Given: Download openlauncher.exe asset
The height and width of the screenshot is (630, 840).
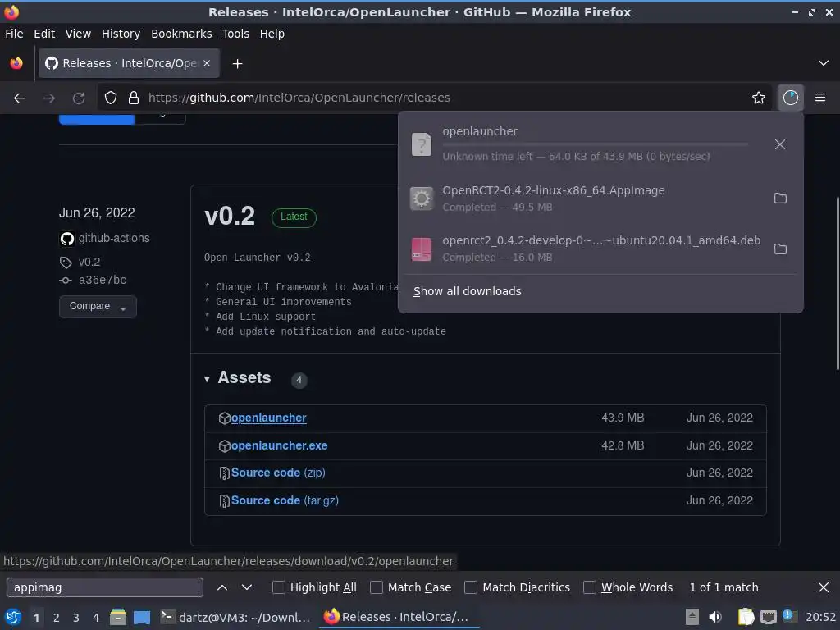Looking at the screenshot, I should click(x=279, y=445).
